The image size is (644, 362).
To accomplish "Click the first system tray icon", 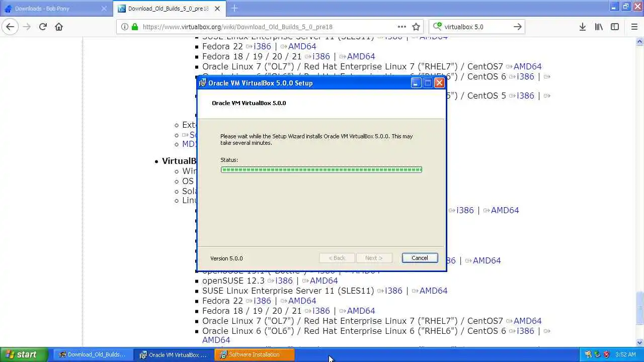I will [x=588, y=354].
